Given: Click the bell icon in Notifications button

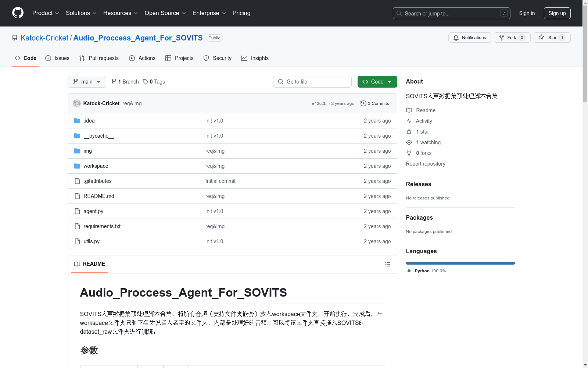Looking at the screenshot, I should click(x=456, y=38).
